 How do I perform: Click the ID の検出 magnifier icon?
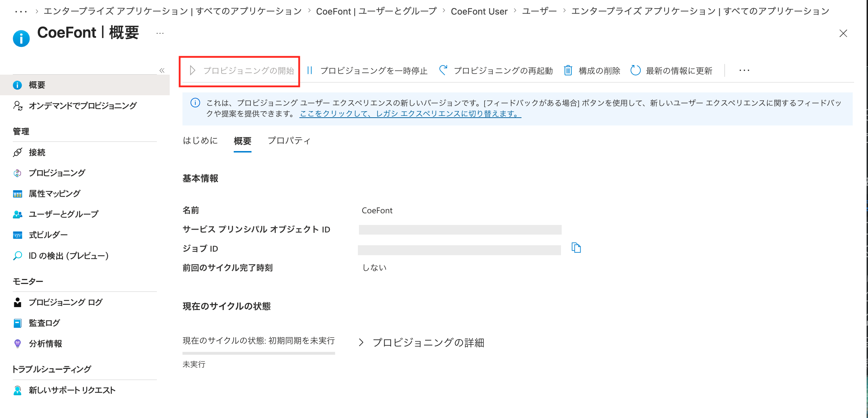pos(17,256)
